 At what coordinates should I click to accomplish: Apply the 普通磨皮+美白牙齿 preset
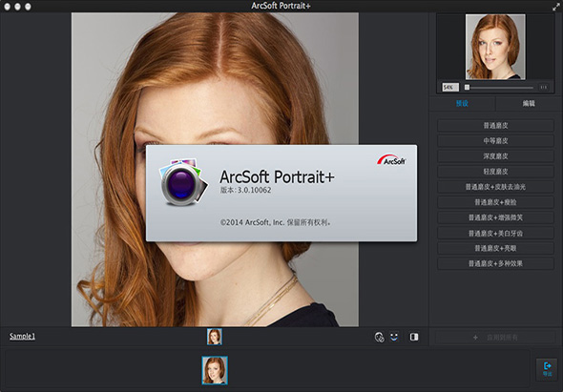(495, 234)
